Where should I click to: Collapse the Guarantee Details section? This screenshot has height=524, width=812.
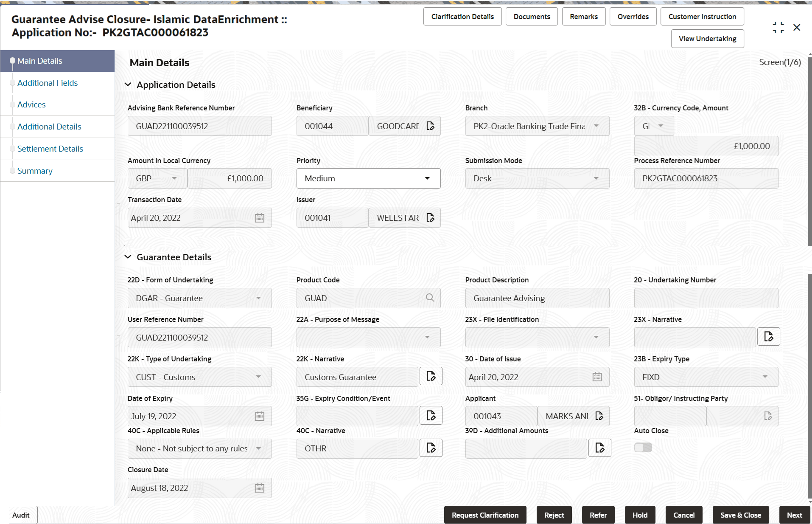point(128,257)
